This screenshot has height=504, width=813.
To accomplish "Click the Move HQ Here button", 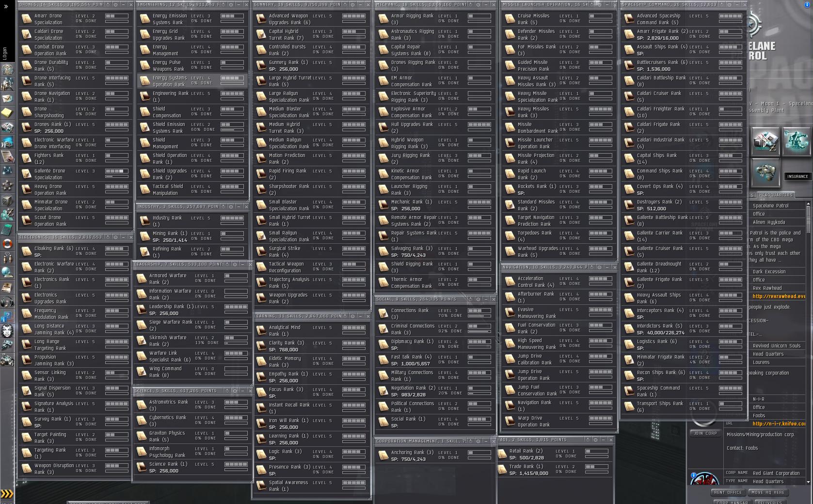I will pos(768,492).
